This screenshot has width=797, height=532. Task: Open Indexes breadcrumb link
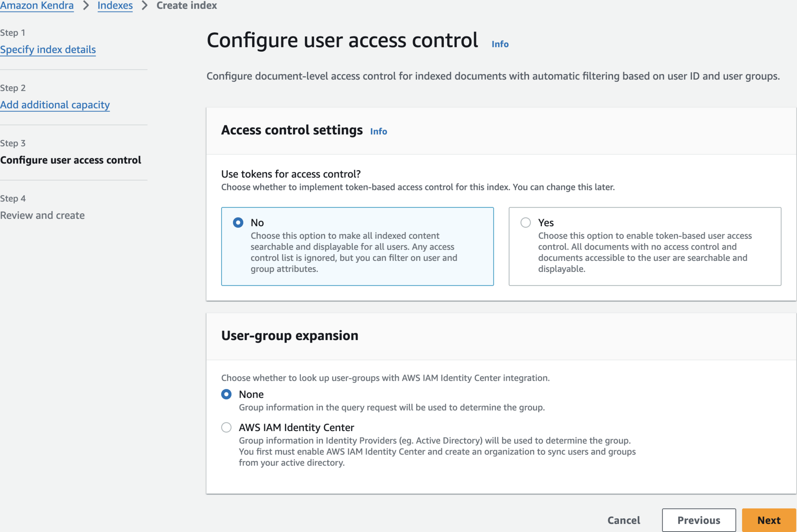tap(115, 6)
